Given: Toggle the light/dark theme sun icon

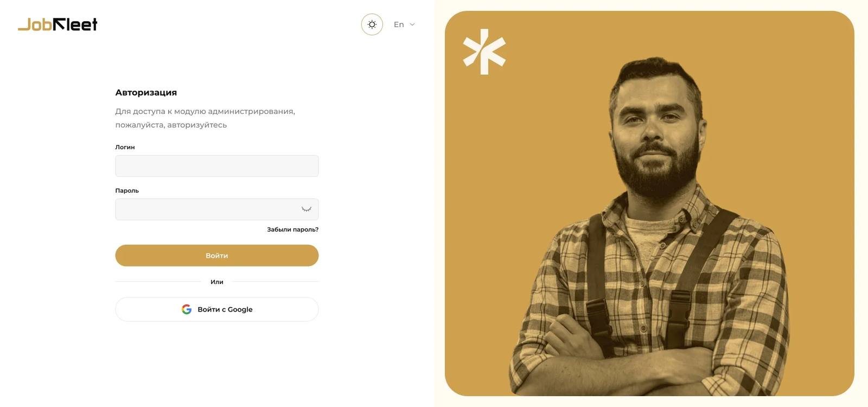Looking at the screenshot, I should [x=372, y=24].
